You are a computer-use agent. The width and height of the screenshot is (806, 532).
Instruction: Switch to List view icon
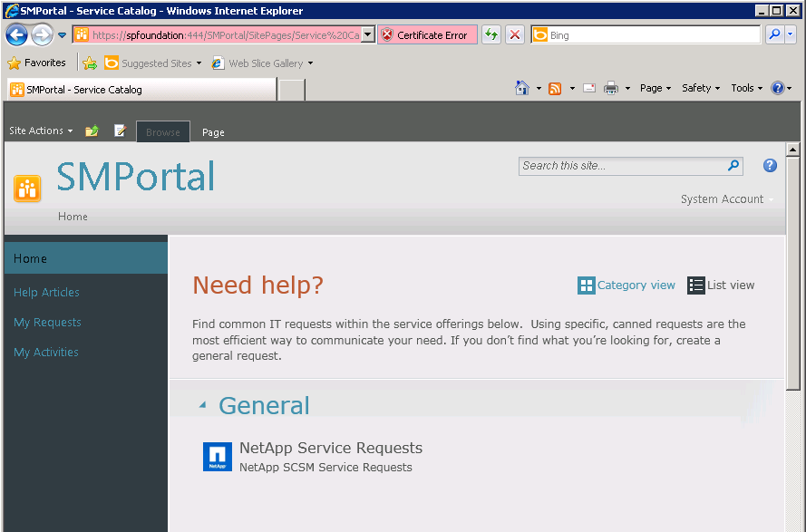[695, 285]
